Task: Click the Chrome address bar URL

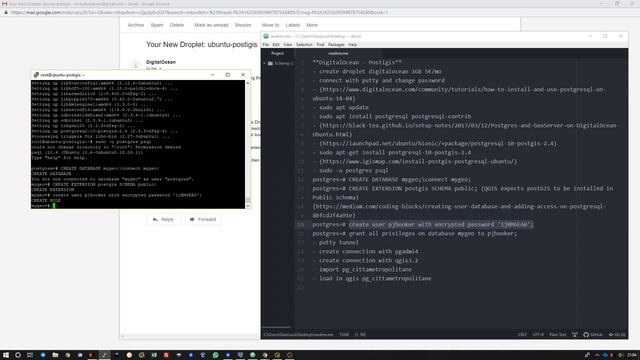Action: [x=200, y=12]
